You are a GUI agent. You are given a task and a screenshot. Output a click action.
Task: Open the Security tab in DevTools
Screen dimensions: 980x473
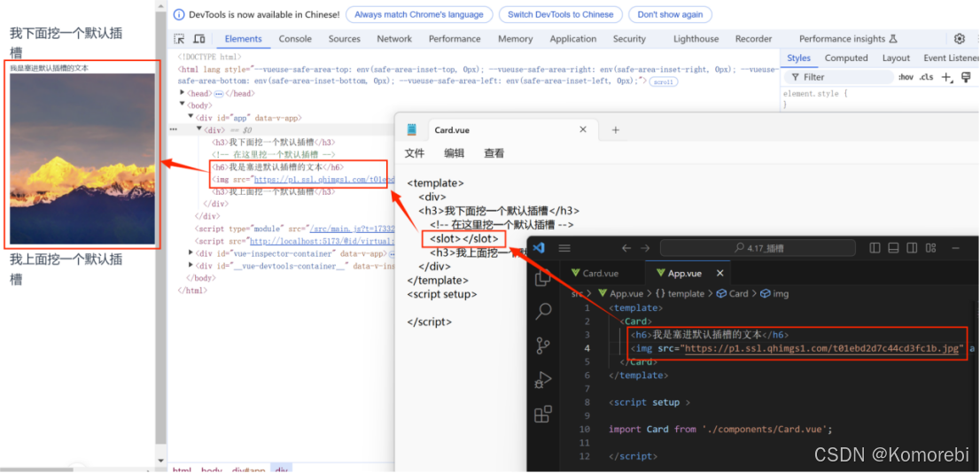click(629, 39)
